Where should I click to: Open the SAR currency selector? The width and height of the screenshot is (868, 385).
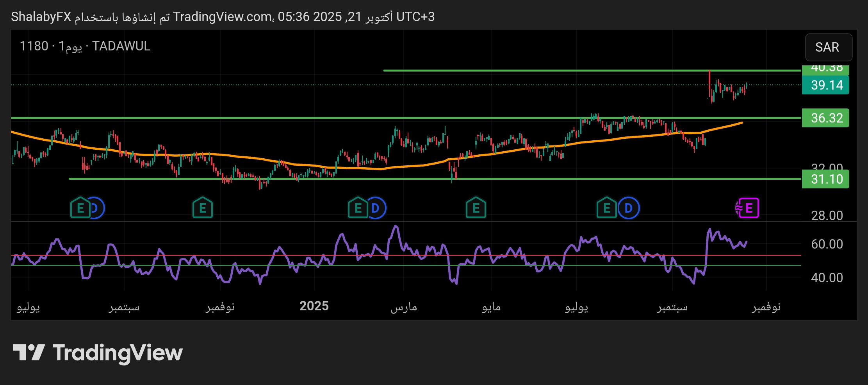coord(828,47)
